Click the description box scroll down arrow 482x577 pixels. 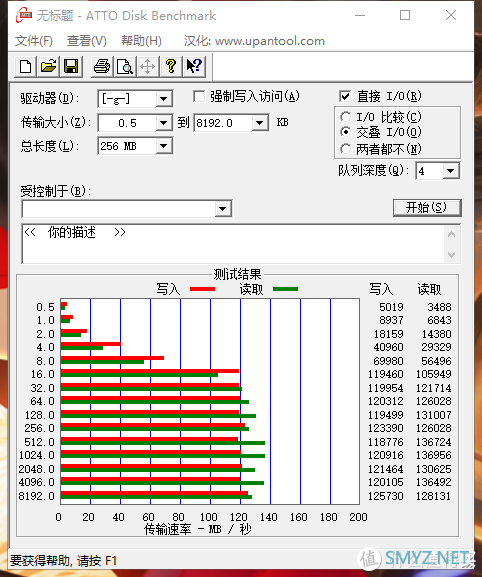tap(451, 254)
